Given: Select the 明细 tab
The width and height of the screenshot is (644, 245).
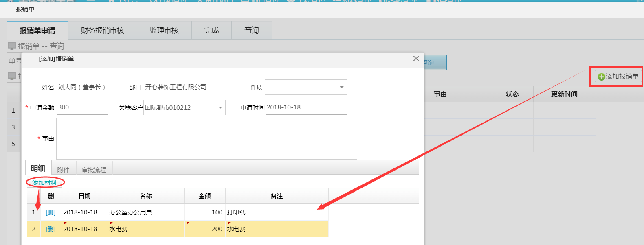Looking at the screenshot, I should click(38, 168).
